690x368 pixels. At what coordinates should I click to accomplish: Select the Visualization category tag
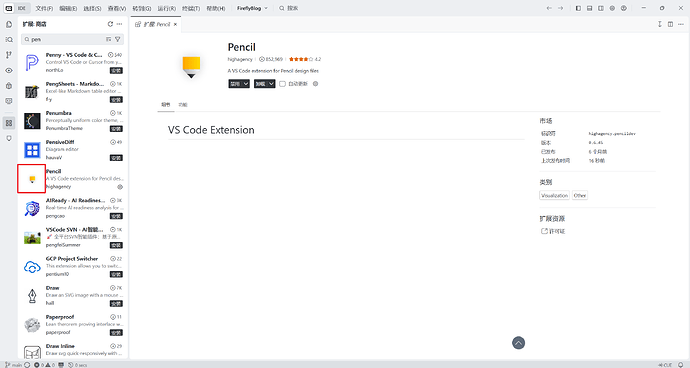(554, 195)
